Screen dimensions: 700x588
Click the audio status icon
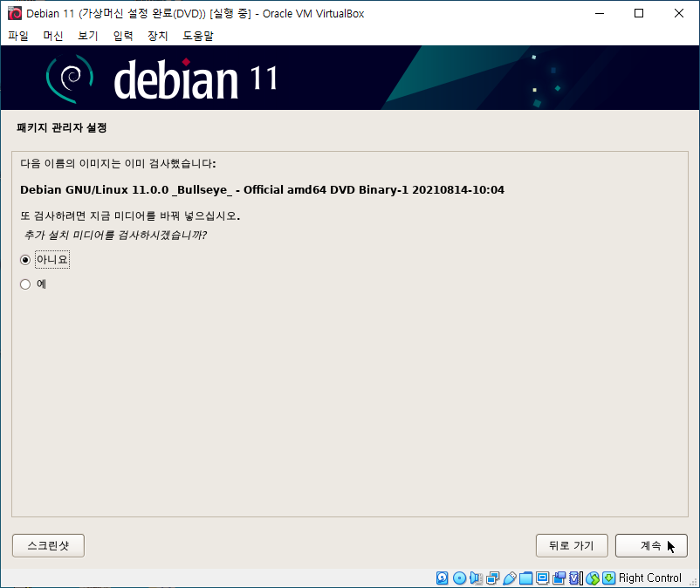[x=476, y=578]
